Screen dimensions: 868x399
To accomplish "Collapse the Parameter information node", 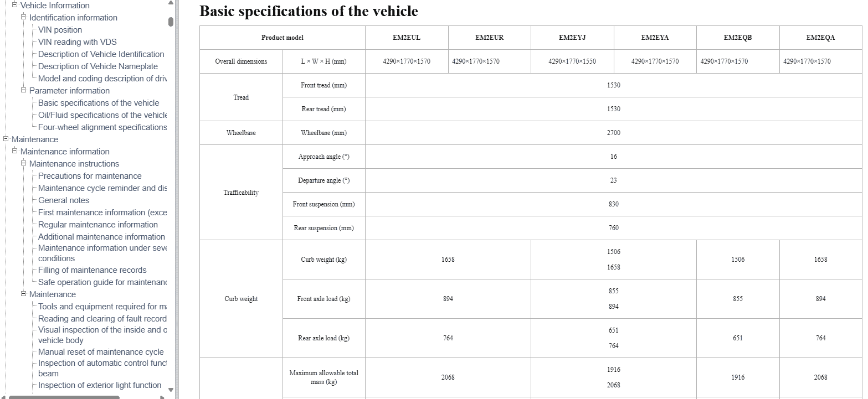I will [x=24, y=90].
